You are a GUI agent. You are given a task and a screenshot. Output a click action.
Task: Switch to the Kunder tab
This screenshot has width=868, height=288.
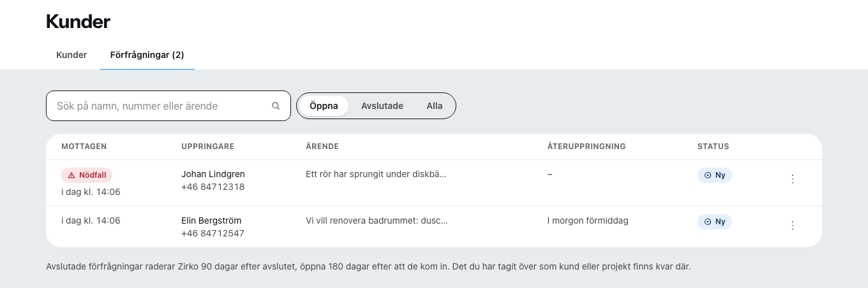click(71, 55)
